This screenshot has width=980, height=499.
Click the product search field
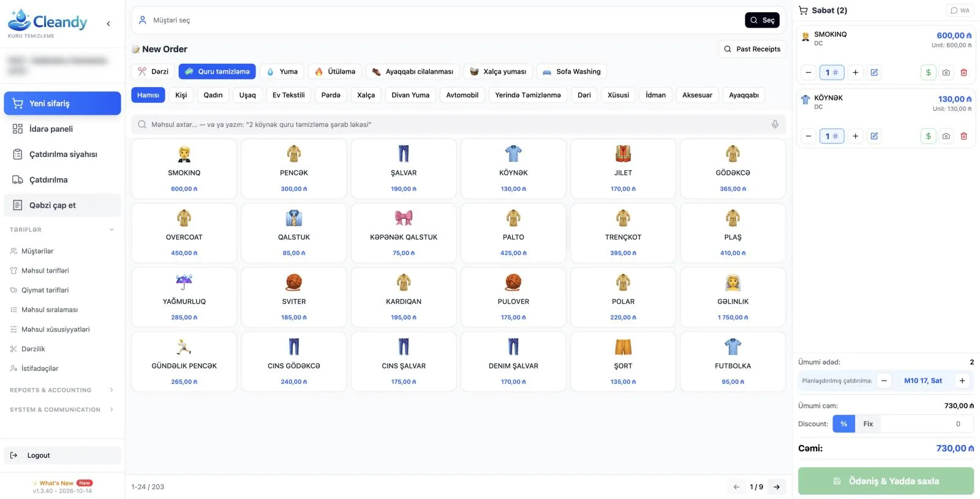click(x=458, y=124)
